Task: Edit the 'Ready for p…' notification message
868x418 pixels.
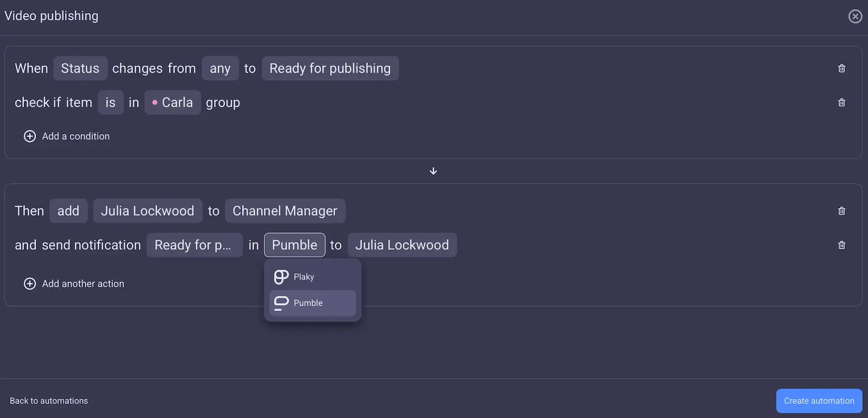Action: point(194,245)
